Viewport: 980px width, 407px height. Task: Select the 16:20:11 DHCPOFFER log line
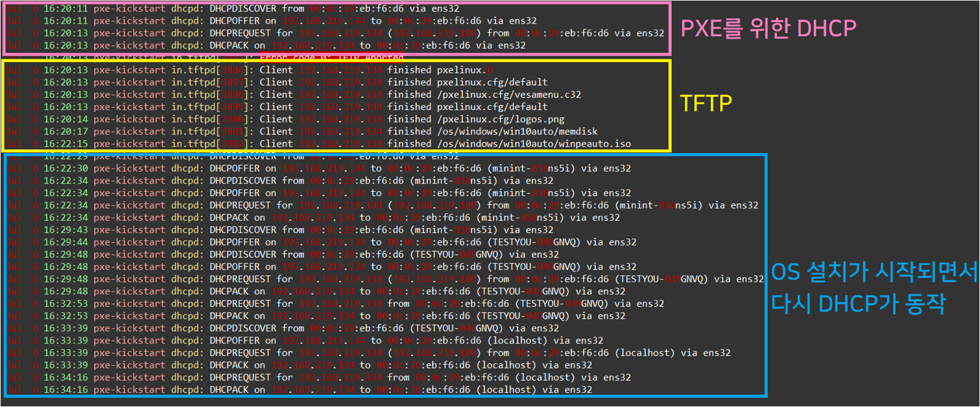pos(272,21)
